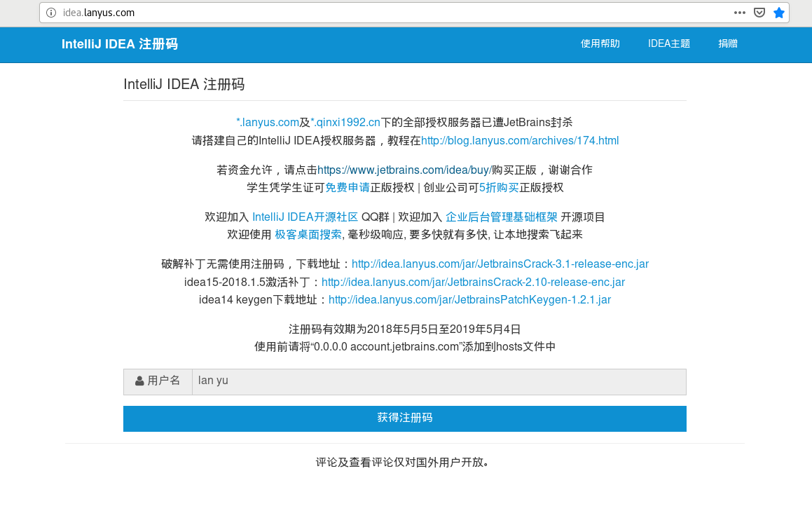Toggle the bookmark star icon

[x=779, y=13]
